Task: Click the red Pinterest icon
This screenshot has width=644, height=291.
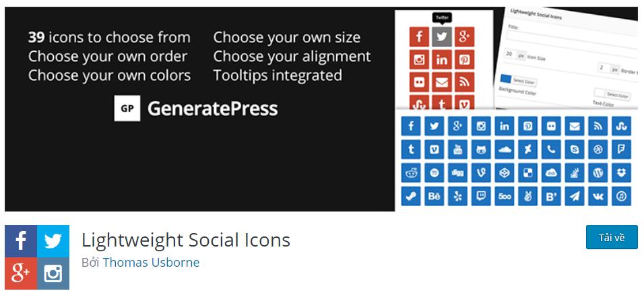Action: [x=464, y=60]
